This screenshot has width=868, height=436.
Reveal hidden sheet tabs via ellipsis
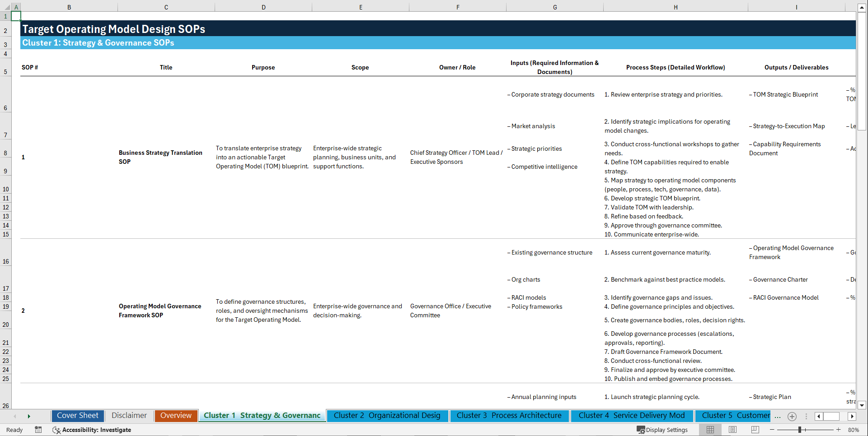pyautogui.click(x=778, y=416)
